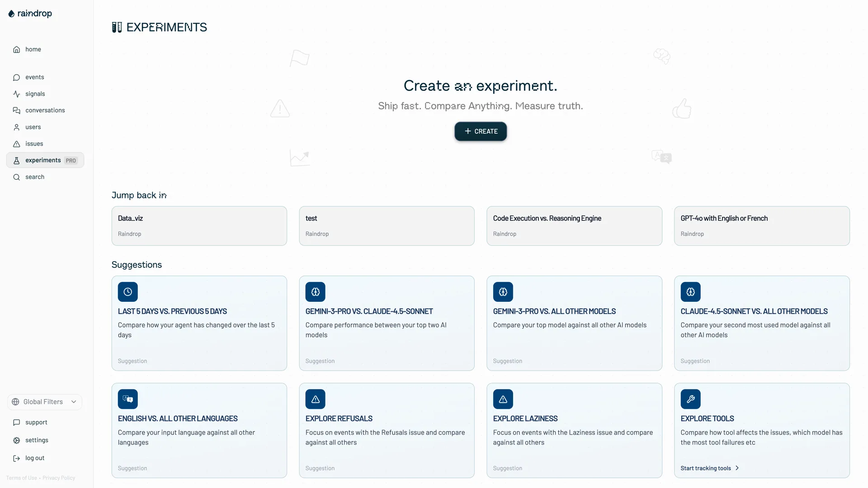Open the Terms of Use link

coord(21,478)
